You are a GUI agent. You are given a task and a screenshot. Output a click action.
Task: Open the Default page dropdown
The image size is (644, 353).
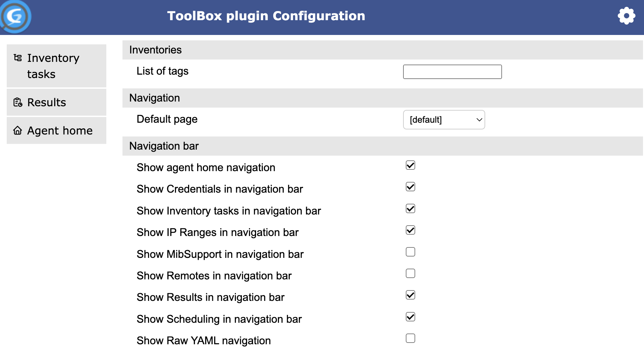(444, 120)
